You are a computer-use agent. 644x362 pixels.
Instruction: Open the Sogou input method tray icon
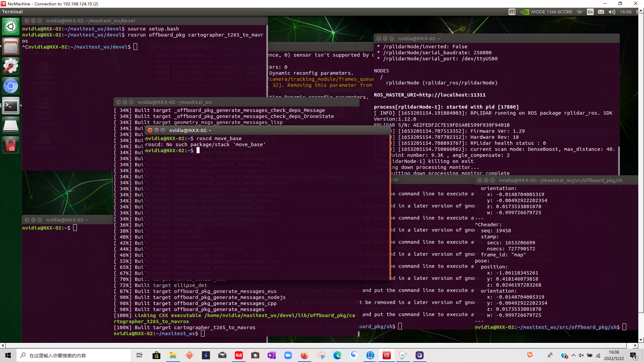point(530,355)
